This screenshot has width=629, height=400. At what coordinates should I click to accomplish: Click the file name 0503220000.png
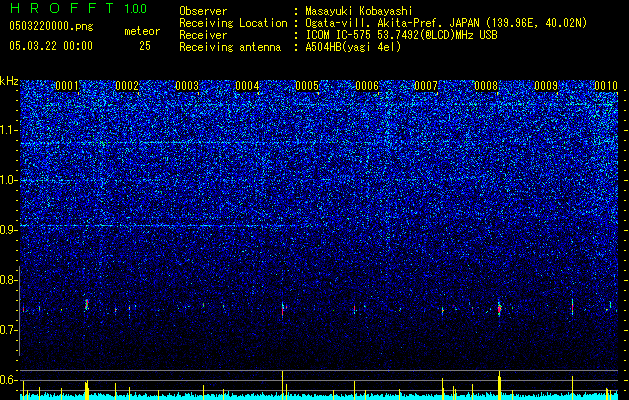point(51,27)
